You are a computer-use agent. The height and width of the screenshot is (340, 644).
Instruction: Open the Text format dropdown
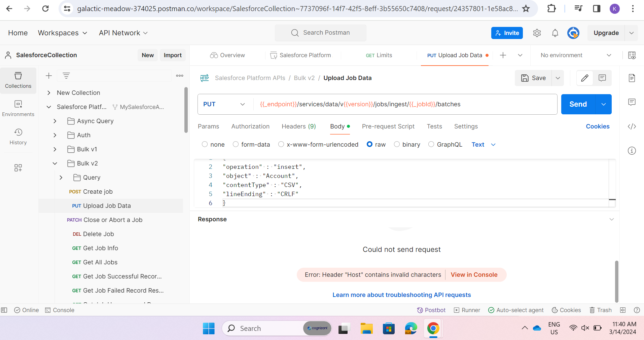coord(484,145)
